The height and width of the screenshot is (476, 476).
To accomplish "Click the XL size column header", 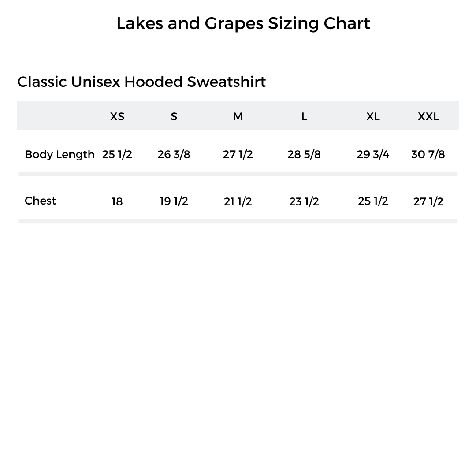I will click(373, 116).
